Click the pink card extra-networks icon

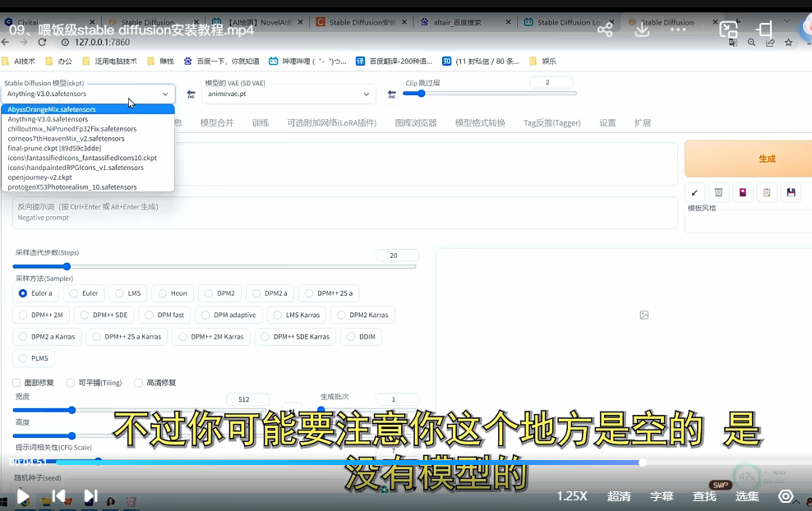[743, 192]
